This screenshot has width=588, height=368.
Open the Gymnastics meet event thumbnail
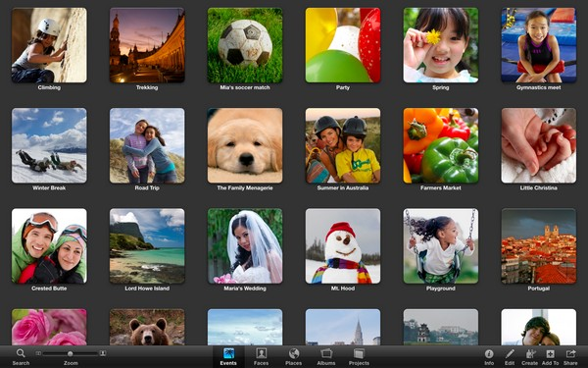click(x=538, y=45)
